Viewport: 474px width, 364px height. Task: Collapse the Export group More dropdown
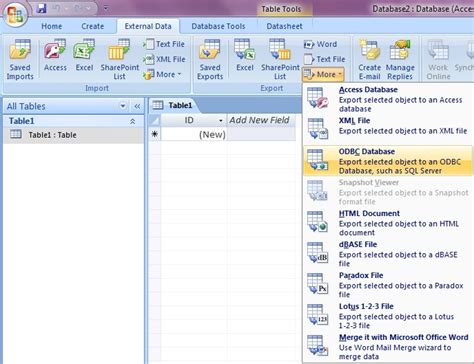coord(323,74)
